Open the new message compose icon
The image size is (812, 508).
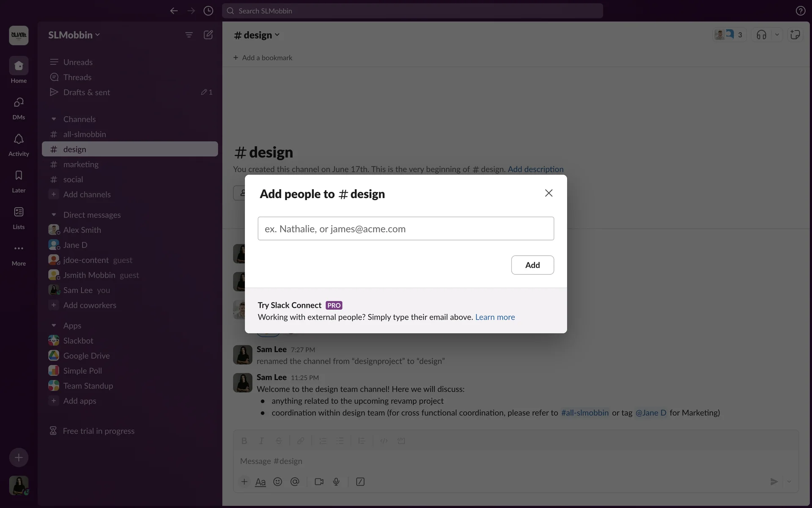coord(208,35)
